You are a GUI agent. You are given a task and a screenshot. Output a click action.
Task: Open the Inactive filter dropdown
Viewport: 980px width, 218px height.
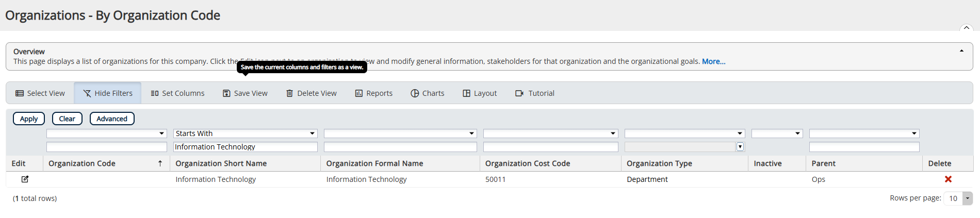(x=777, y=133)
